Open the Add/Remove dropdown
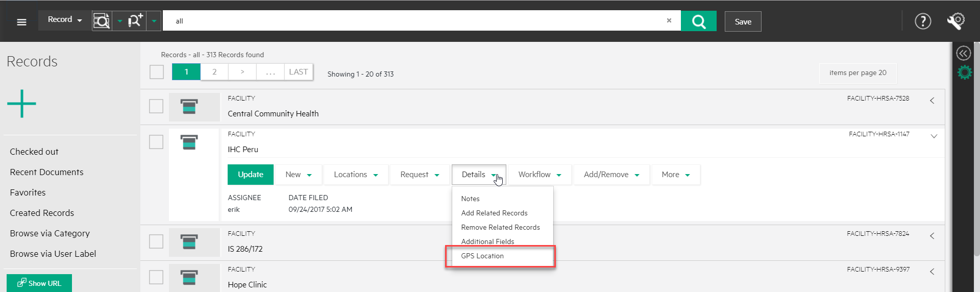 (x=611, y=175)
